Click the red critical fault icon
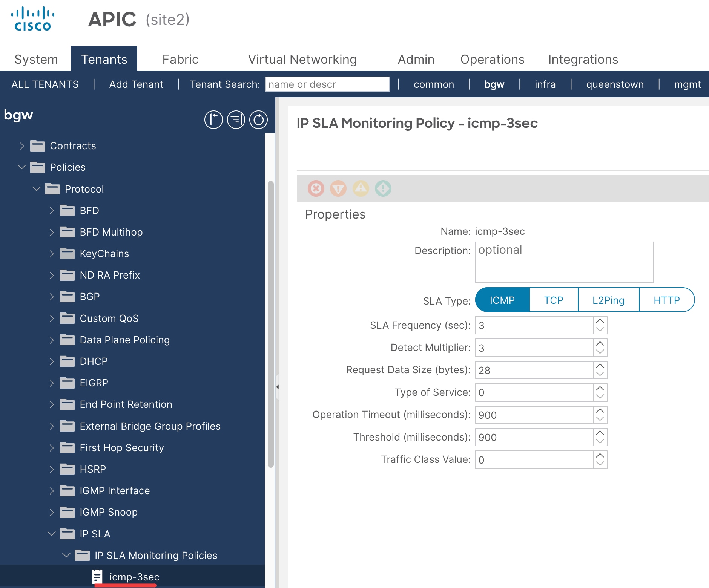The width and height of the screenshot is (709, 588). point(316,188)
